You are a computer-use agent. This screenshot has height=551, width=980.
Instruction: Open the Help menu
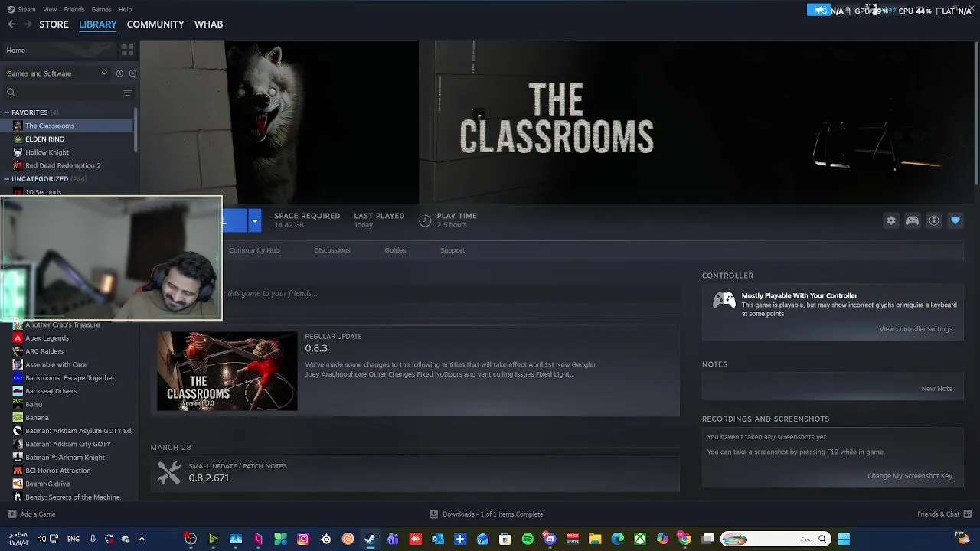[x=126, y=9]
